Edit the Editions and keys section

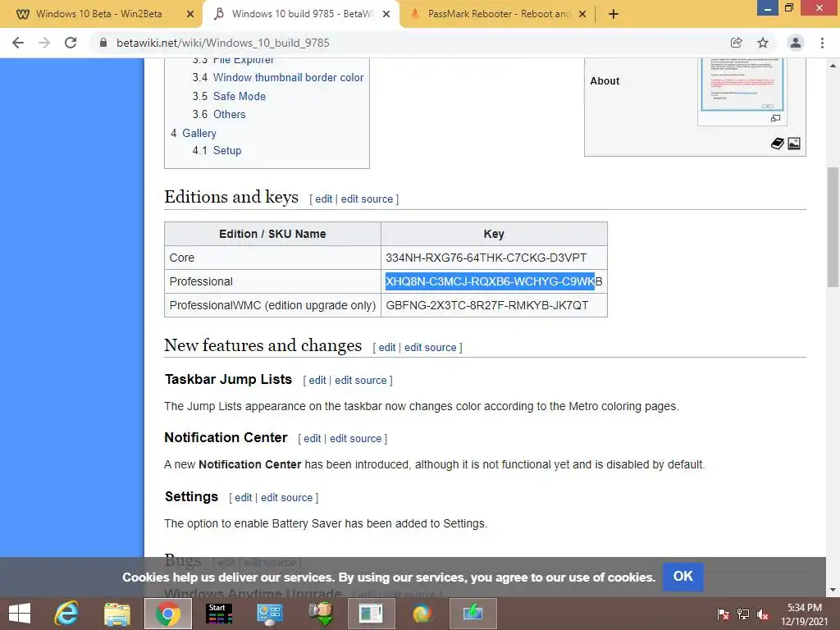pyautogui.click(x=323, y=199)
